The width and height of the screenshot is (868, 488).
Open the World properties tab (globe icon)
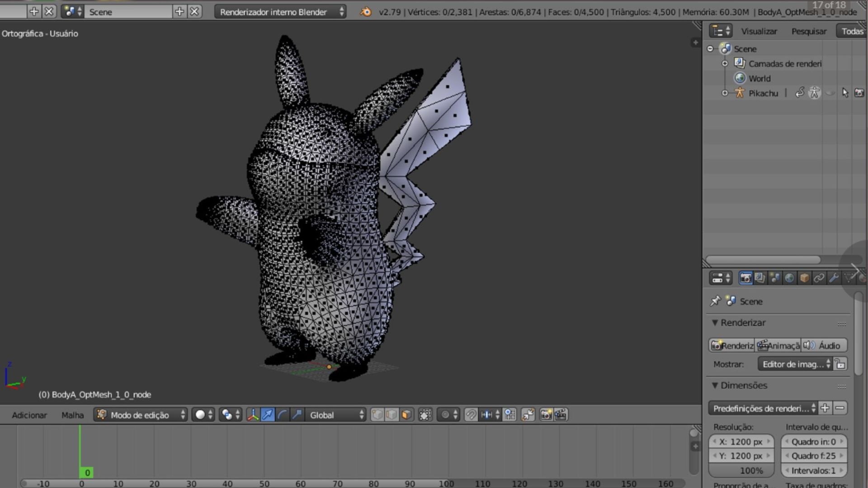coord(789,278)
